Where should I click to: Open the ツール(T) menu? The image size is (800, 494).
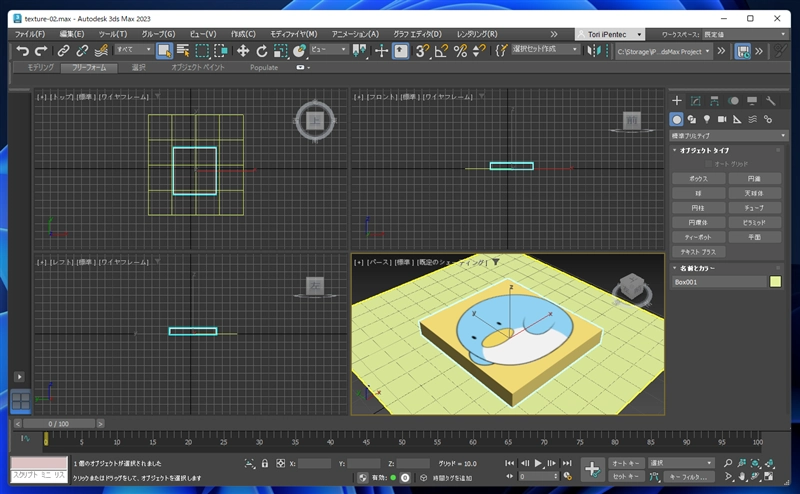112,34
